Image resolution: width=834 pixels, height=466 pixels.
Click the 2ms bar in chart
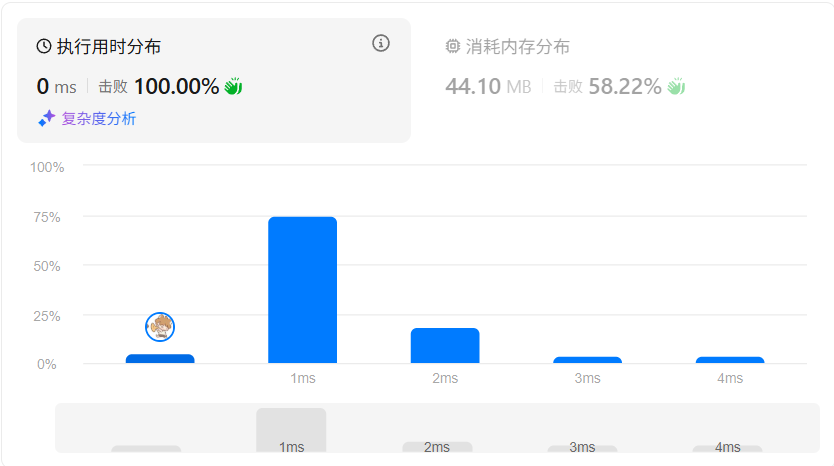[445, 346]
